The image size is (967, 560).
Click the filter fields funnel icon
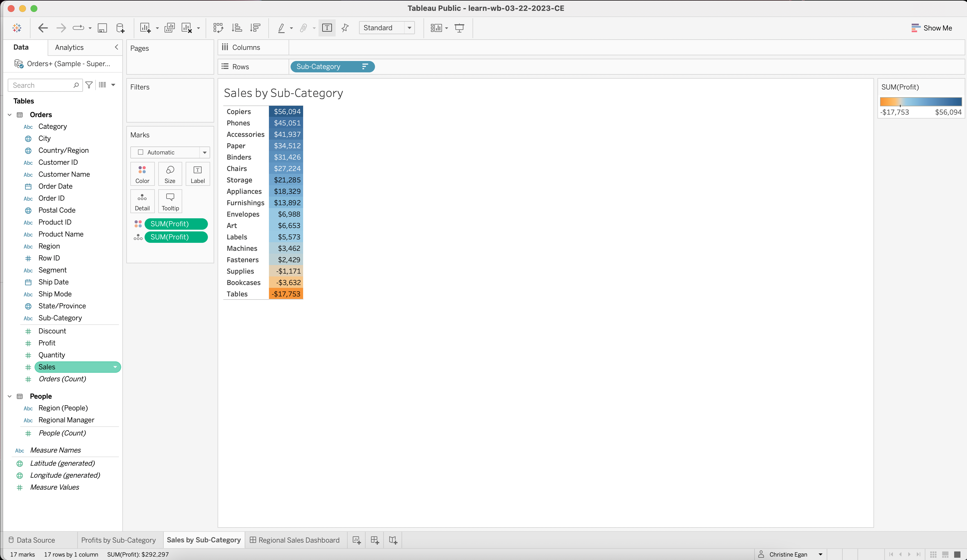pyautogui.click(x=89, y=85)
